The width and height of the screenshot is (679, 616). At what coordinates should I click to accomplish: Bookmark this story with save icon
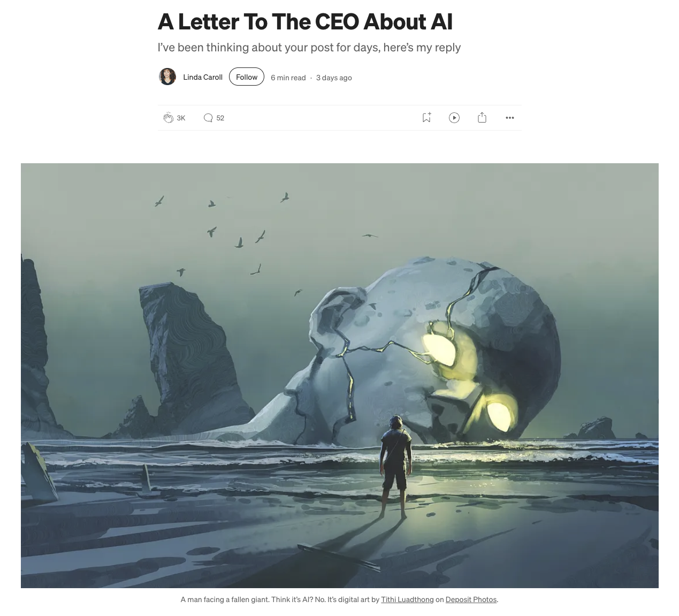(x=426, y=118)
